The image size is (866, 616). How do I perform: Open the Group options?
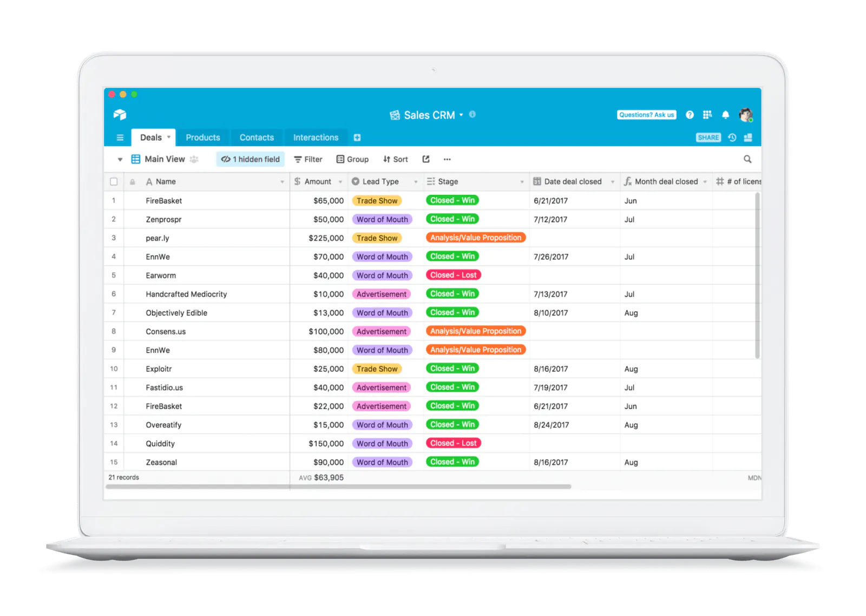pos(352,159)
